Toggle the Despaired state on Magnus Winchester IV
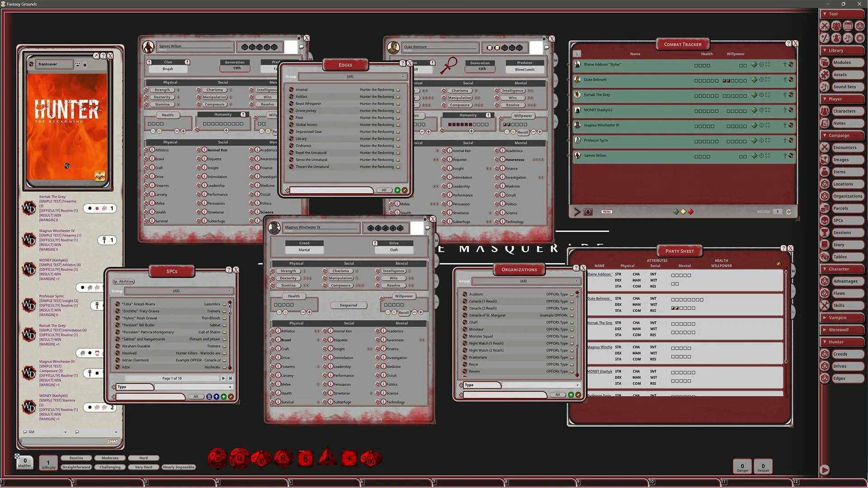 [x=348, y=305]
